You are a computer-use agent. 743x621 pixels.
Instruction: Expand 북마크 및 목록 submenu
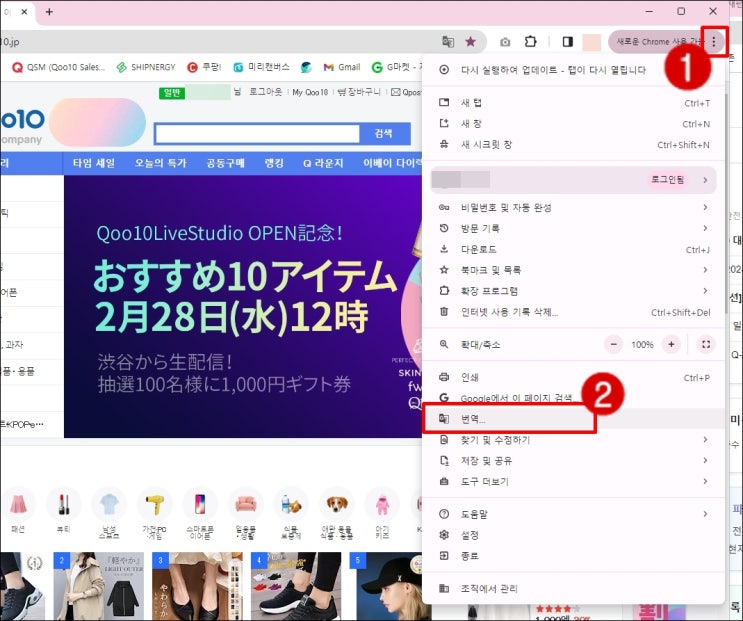[573, 270]
